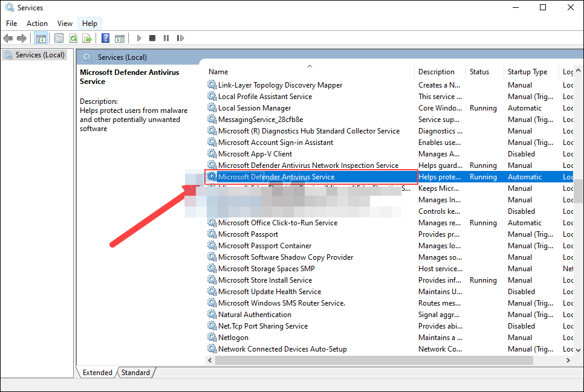Open the View menu
The image size is (584, 392).
(x=65, y=23)
